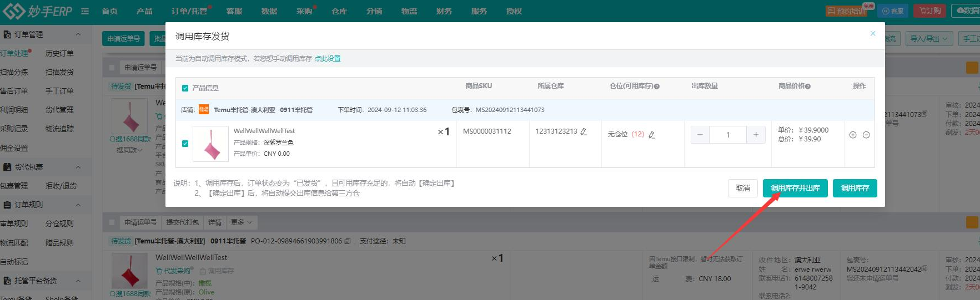Open 扫描分拣 in the sidebar
980x300 pixels.
click(14, 72)
